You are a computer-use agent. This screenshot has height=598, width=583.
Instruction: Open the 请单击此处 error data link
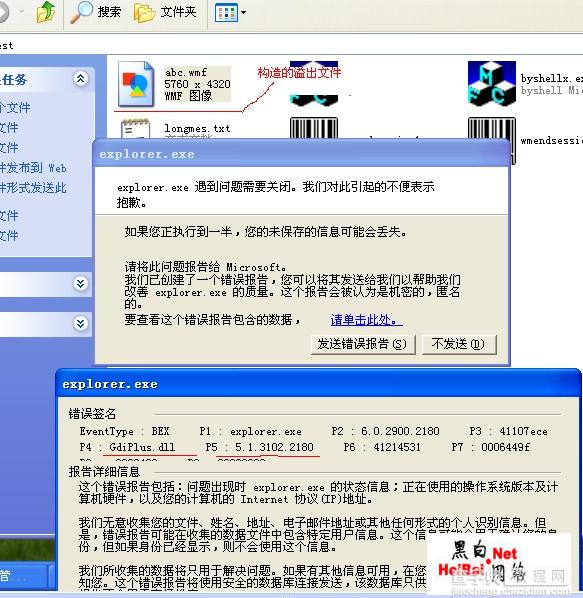click(x=366, y=320)
